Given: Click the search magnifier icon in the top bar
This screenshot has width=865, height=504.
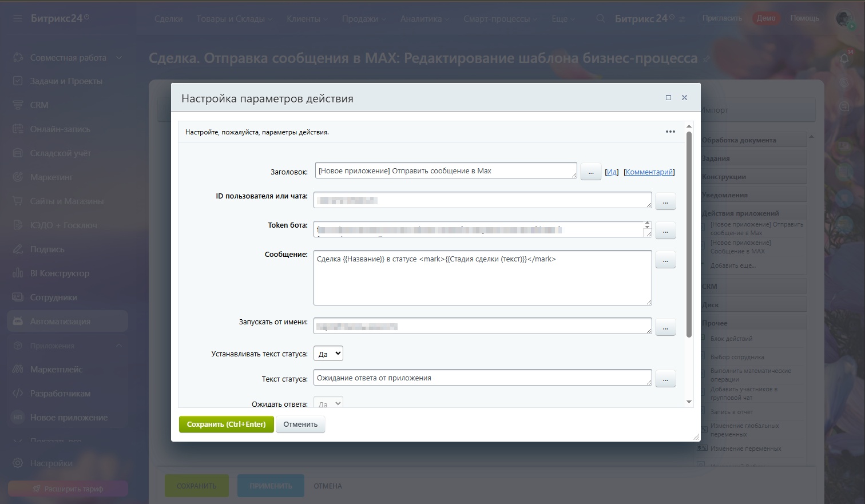Looking at the screenshot, I should [600, 18].
